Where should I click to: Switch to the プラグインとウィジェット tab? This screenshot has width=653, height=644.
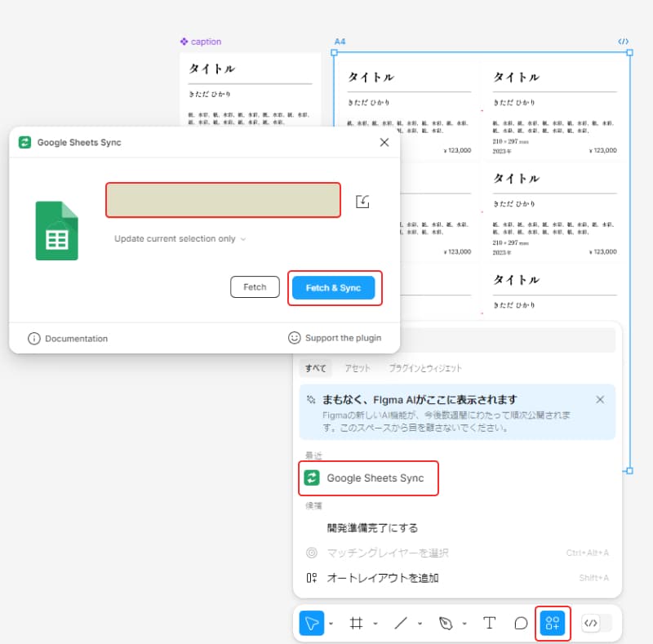(x=425, y=368)
